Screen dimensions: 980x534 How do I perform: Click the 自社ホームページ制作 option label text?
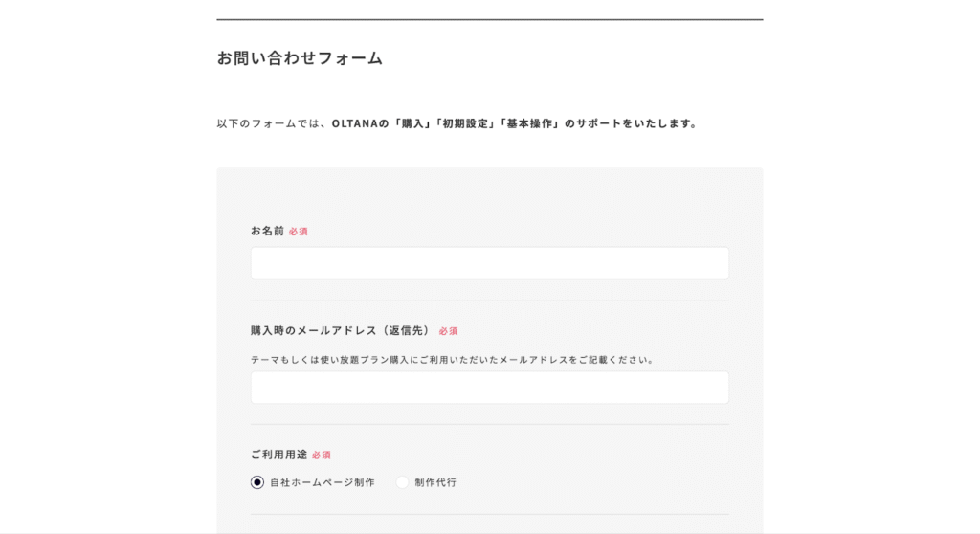pyautogui.click(x=322, y=482)
